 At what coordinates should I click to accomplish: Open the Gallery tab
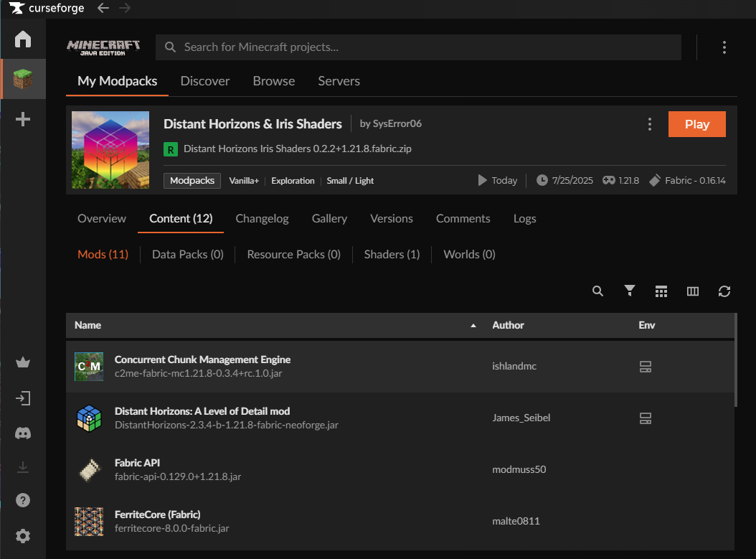329,218
